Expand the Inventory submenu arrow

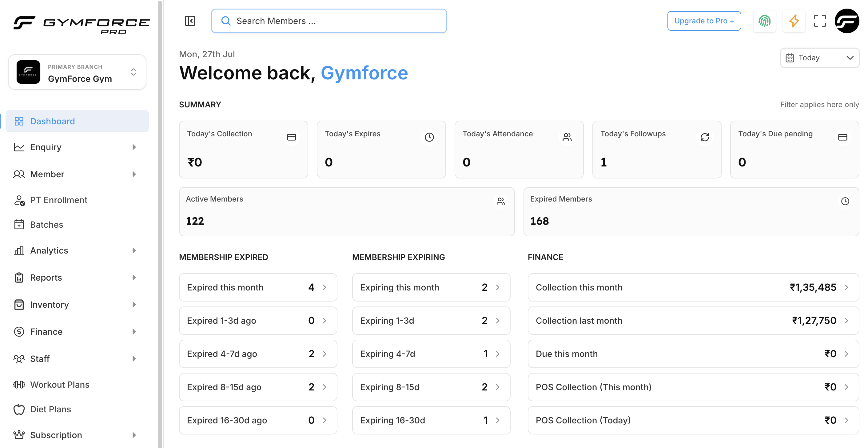coord(134,305)
